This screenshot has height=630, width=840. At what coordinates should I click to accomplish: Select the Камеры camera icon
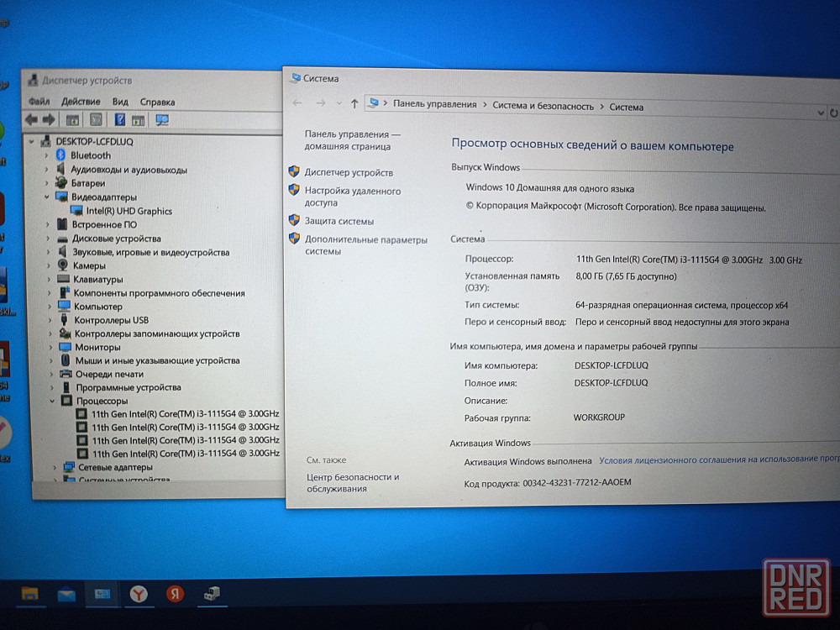tap(63, 265)
